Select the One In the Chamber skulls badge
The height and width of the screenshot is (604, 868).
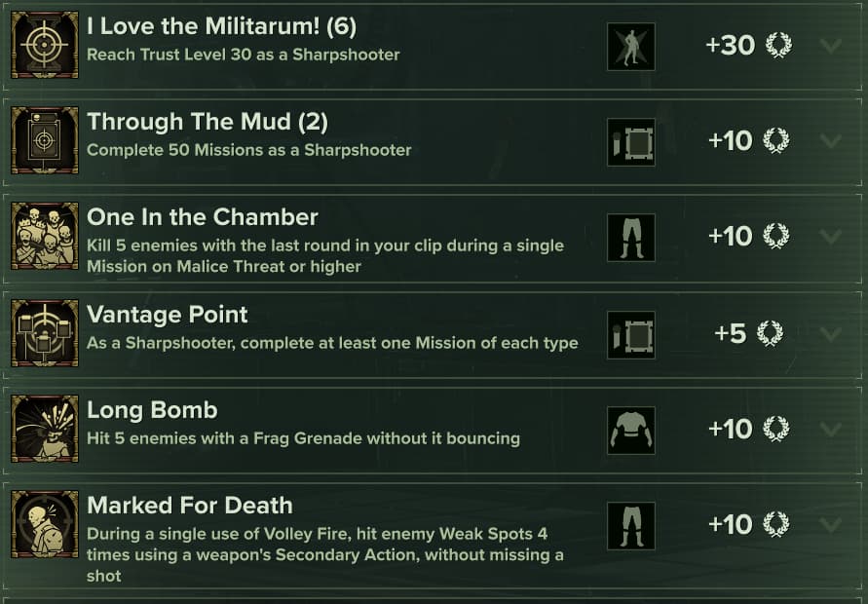click(x=45, y=236)
